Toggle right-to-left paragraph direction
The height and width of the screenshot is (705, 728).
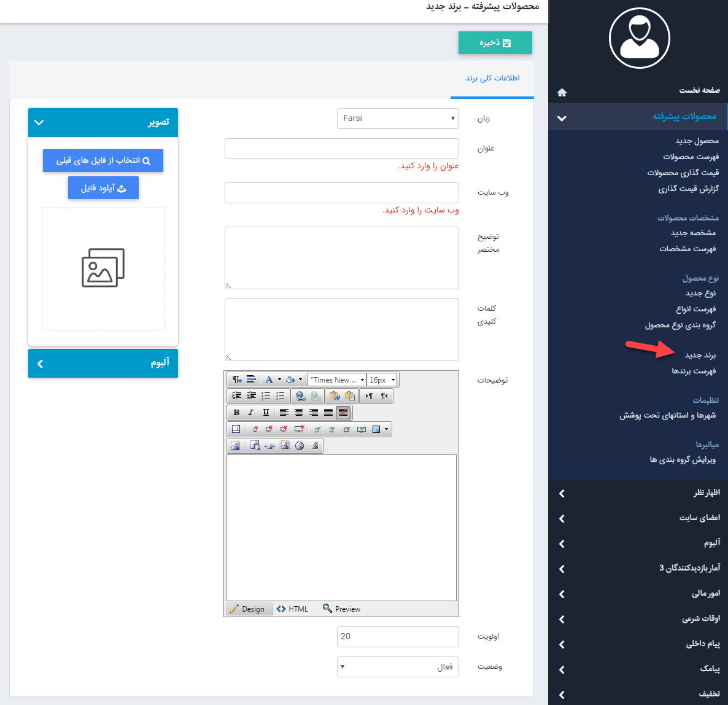tap(384, 396)
